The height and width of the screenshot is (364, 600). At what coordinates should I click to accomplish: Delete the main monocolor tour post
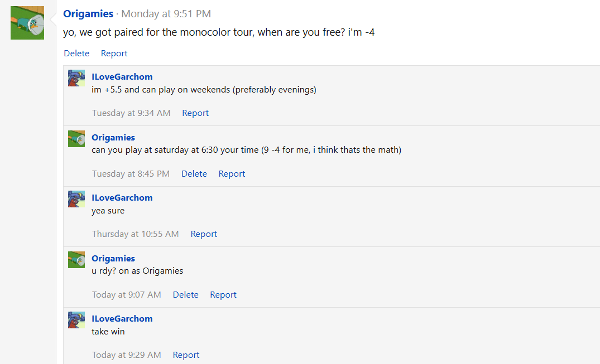76,54
